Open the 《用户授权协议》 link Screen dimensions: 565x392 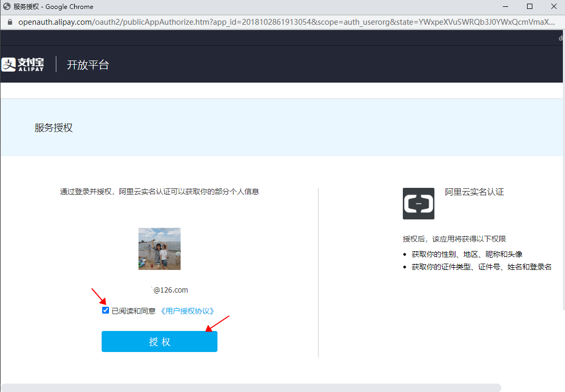coord(187,311)
